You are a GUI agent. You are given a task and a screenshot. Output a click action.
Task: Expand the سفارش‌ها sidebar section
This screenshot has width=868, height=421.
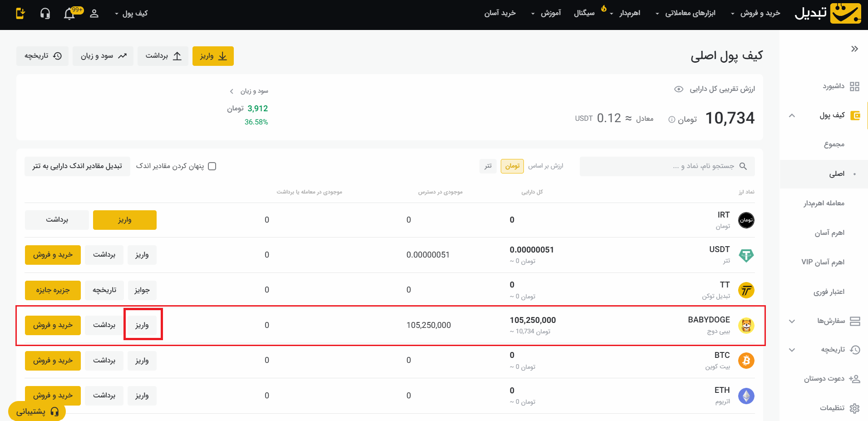(x=831, y=321)
